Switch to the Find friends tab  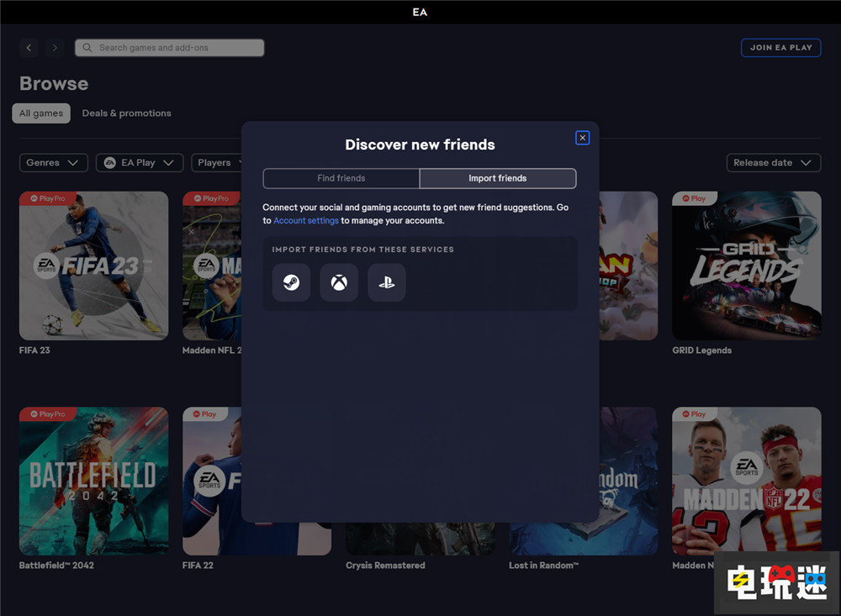341,178
